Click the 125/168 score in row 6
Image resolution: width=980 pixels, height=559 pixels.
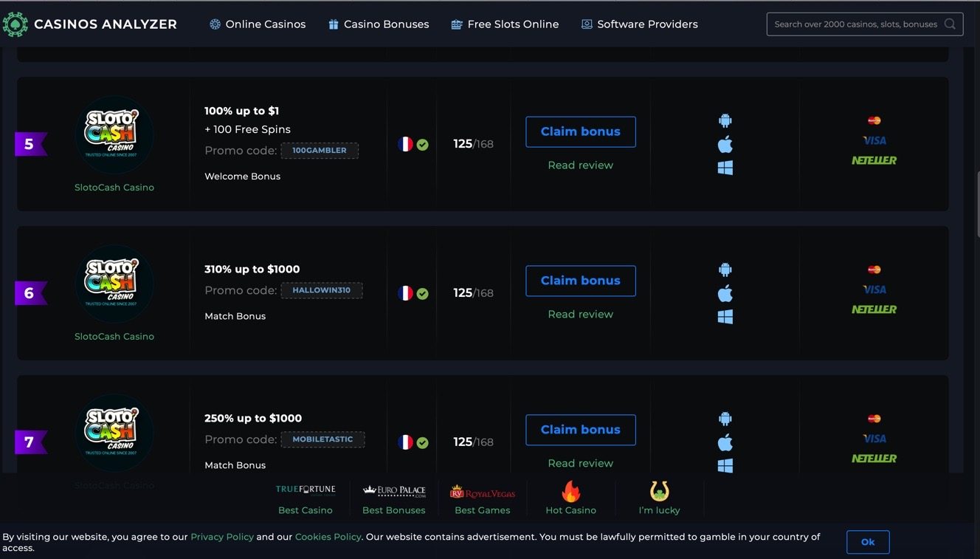click(473, 293)
